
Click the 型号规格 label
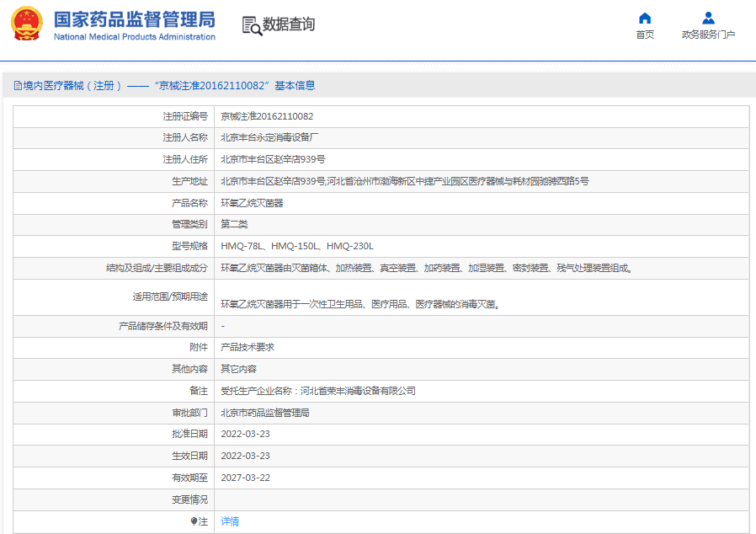click(189, 246)
